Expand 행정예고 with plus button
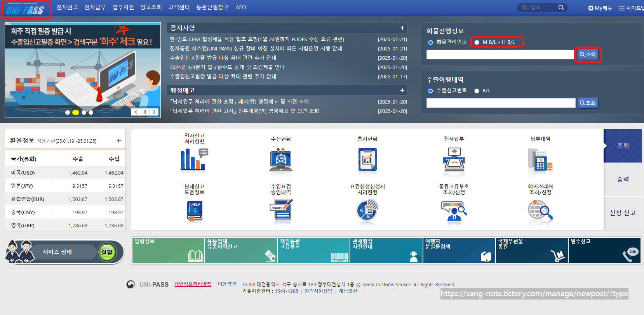 402,90
